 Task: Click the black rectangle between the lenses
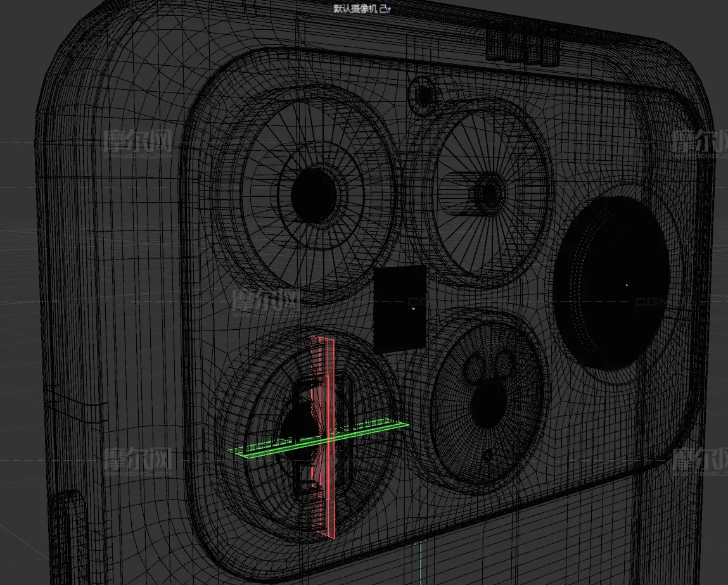(x=399, y=308)
